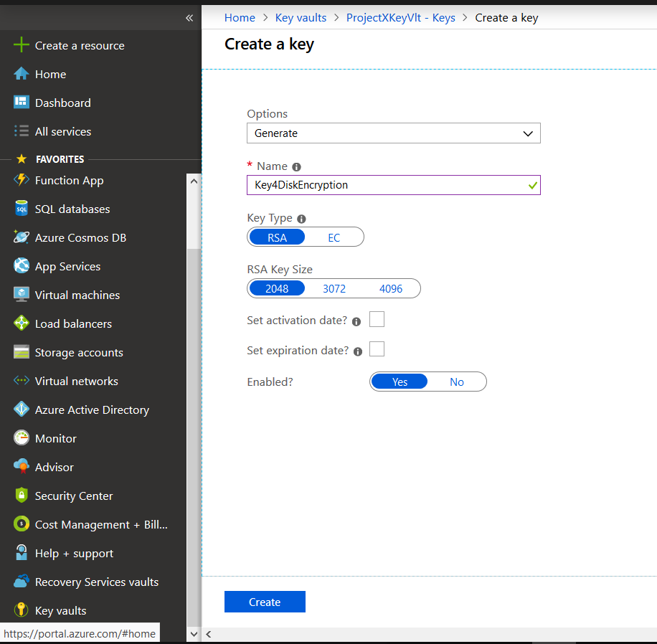Click horizontal scrollbar left arrow
This screenshot has width=657, height=644.
pyautogui.click(x=209, y=634)
